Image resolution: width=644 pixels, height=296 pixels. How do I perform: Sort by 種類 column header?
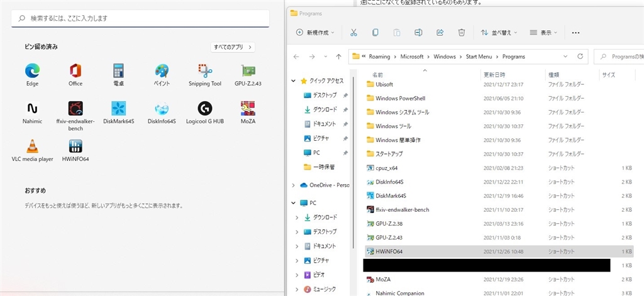553,75
